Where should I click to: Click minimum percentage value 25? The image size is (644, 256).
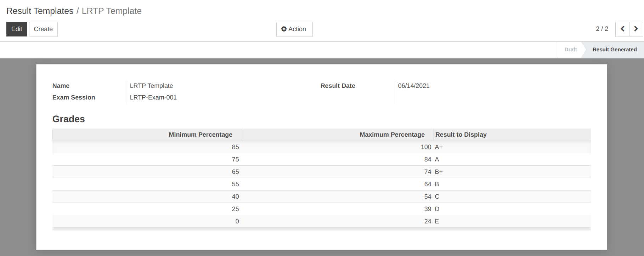tap(235, 209)
